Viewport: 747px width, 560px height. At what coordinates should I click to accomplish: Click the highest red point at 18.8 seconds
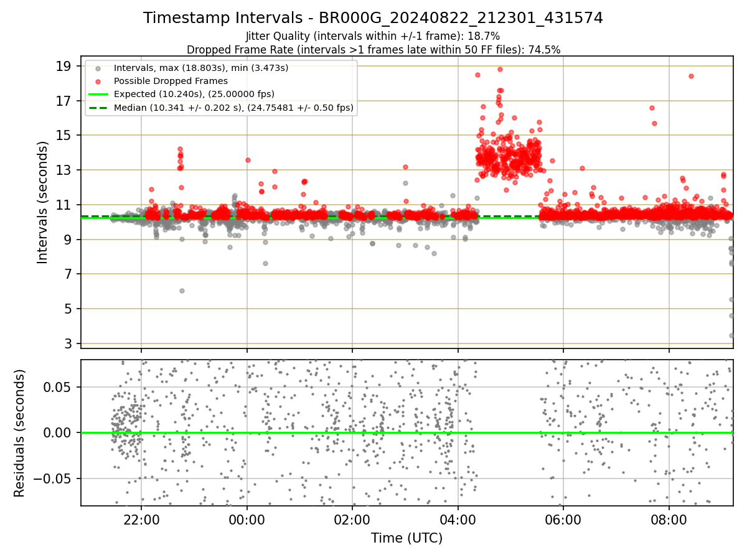pos(500,69)
